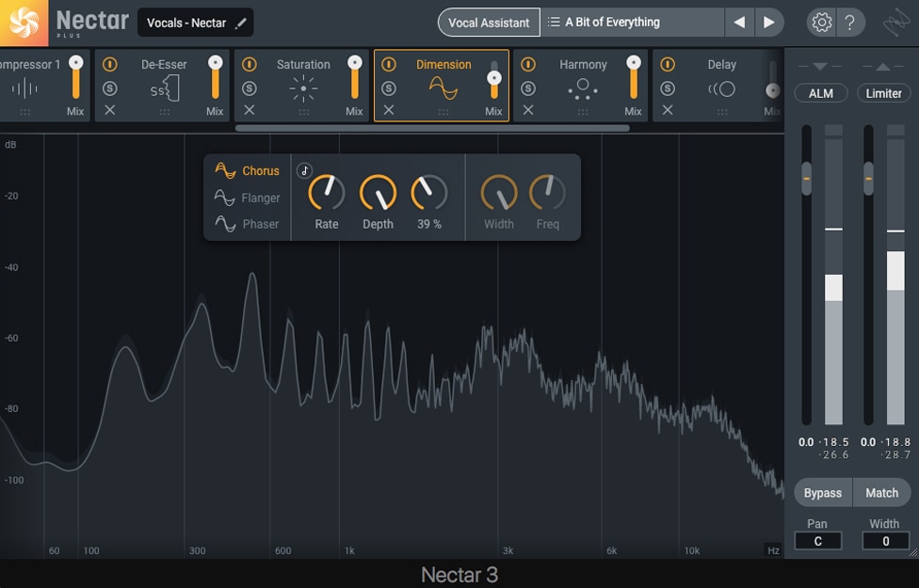Select the Compressor 1 module icon

coord(24,89)
